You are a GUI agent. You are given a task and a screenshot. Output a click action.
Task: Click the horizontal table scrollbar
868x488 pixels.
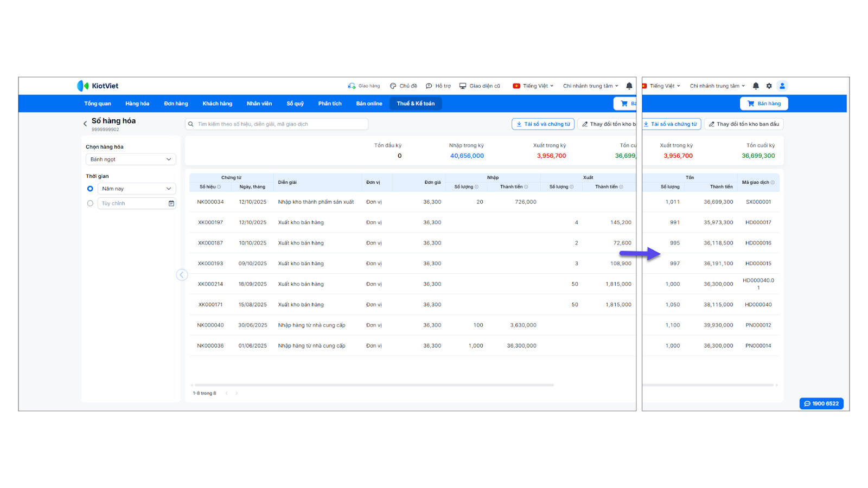373,385
